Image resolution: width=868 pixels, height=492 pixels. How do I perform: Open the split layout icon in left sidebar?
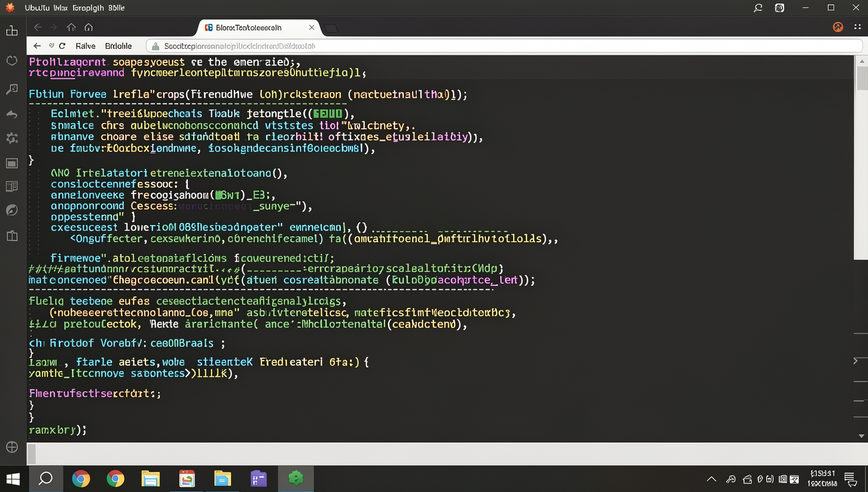(12, 186)
